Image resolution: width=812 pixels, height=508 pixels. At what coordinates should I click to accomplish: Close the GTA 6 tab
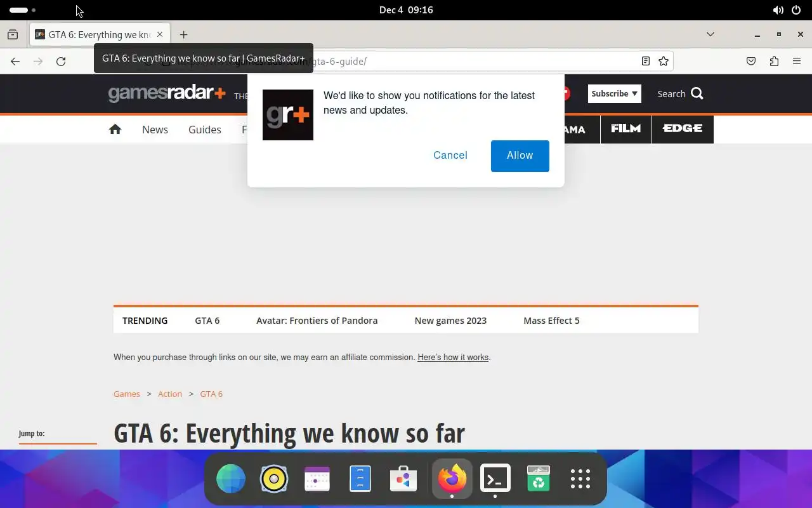pos(160,34)
